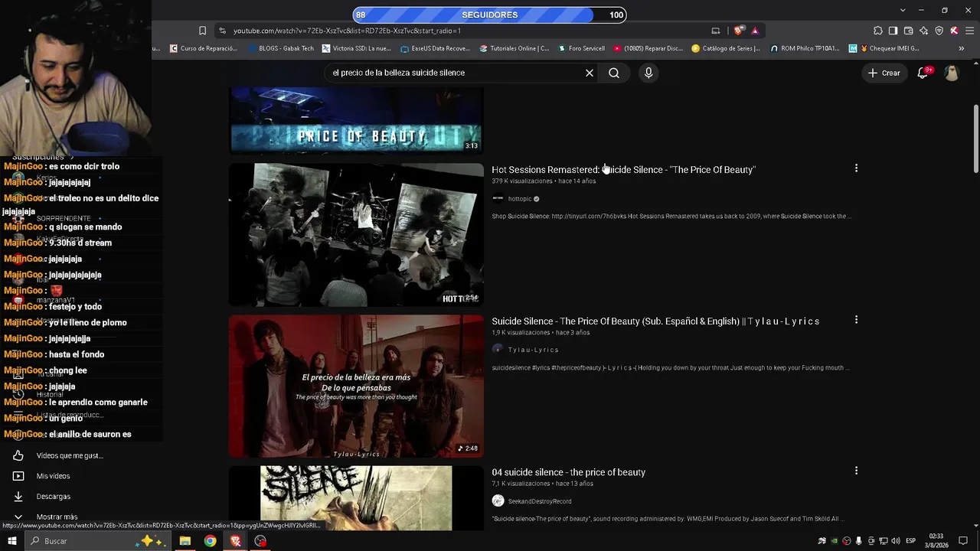980x551 pixels.
Task: Open the Tylau-Lyrics subtitled video thumbnail
Action: [356, 386]
